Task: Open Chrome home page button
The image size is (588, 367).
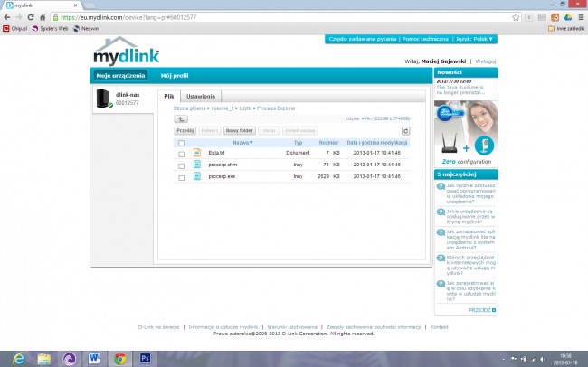Action: coord(43,17)
